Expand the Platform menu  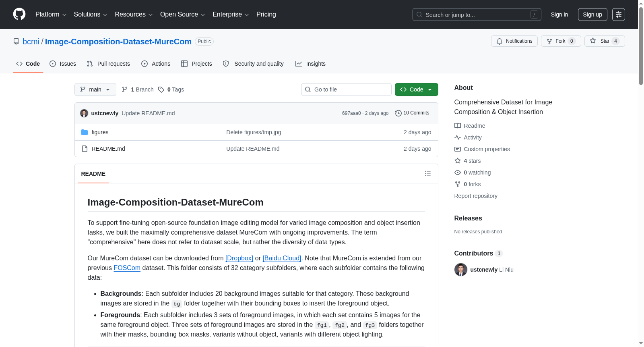(51, 15)
